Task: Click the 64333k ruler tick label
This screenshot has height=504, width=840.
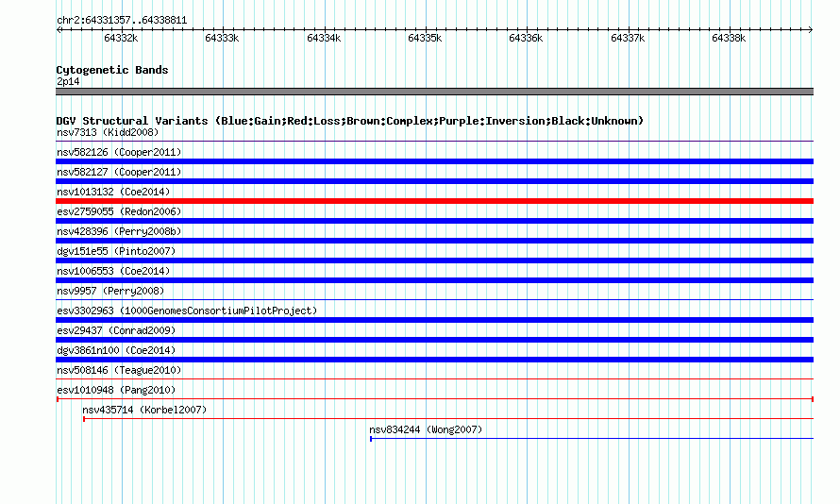Action: 222,38
